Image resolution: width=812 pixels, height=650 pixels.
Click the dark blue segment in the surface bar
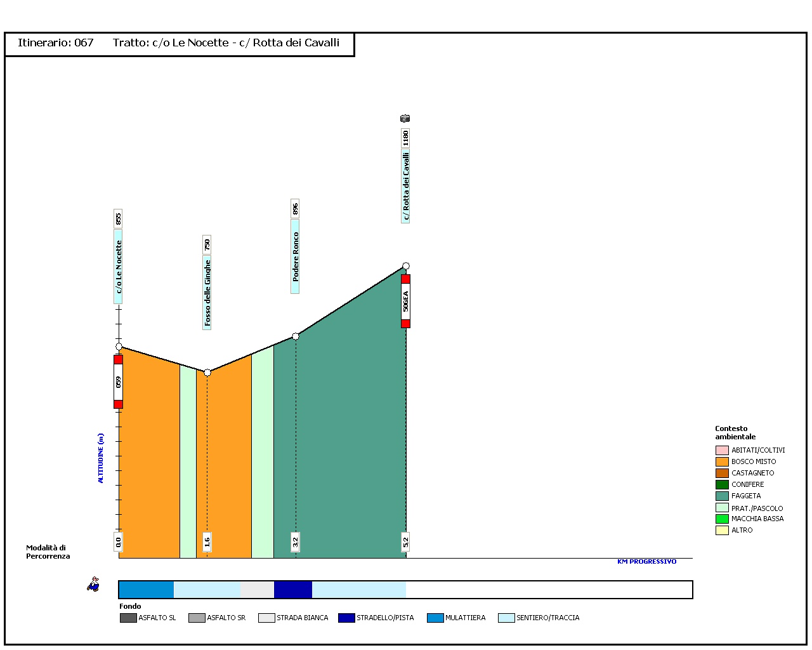pos(292,590)
